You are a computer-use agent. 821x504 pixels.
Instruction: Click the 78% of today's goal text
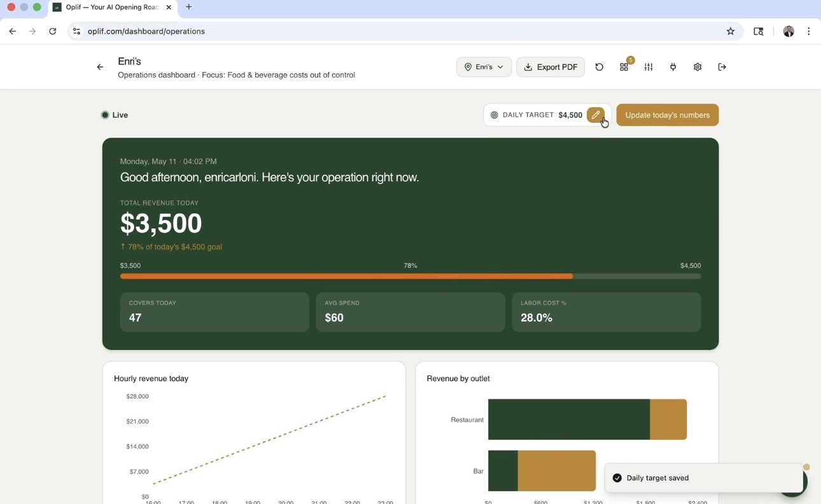tap(171, 247)
